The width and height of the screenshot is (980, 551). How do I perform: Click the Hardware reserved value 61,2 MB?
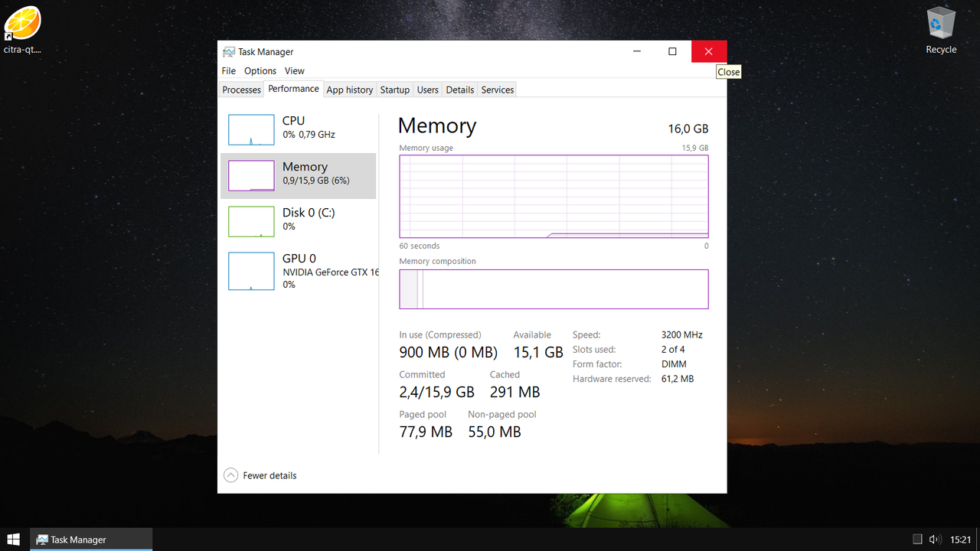(678, 379)
